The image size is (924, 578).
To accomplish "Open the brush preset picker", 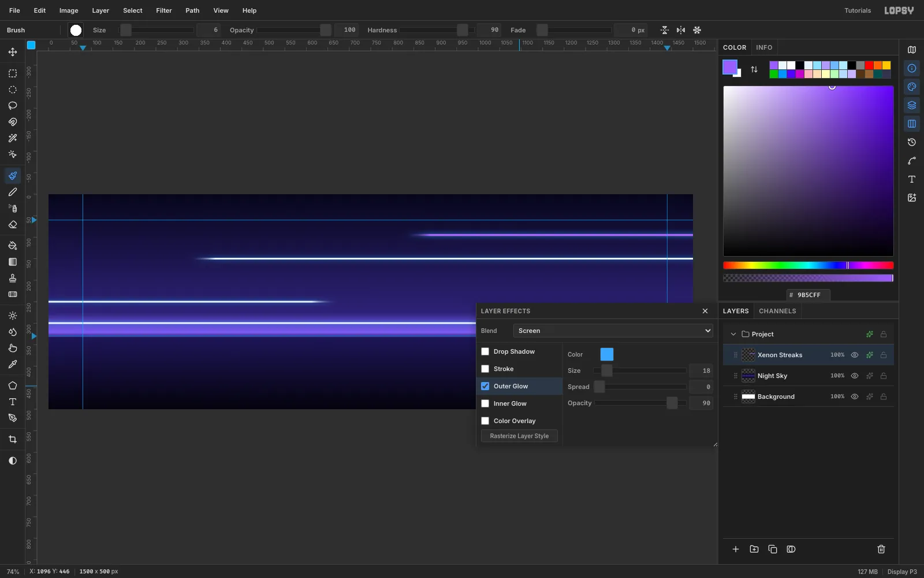I will click(x=76, y=30).
